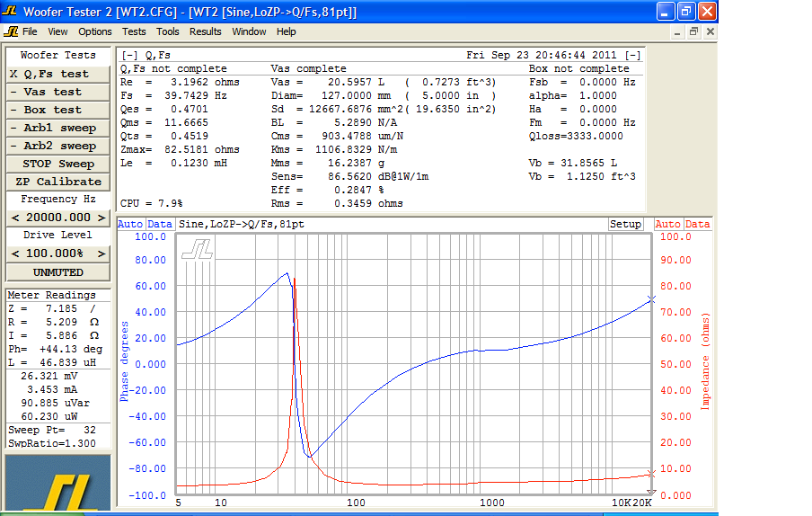This screenshot has width=812, height=516.
Task: Open the Window menu
Action: [249, 31]
